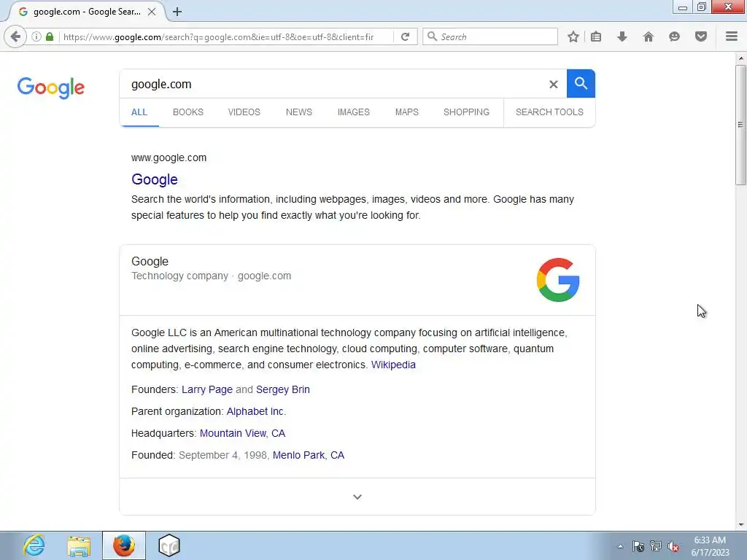The width and height of the screenshot is (747, 560).
Task: Open the site information icon in address bar
Action: pyautogui.click(x=36, y=36)
